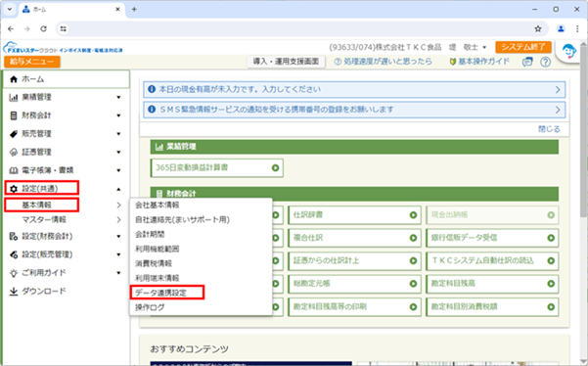Click the 業績管理 chart icon in sidebar
Viewport: 588px width, 366px height.
[14, 98]
